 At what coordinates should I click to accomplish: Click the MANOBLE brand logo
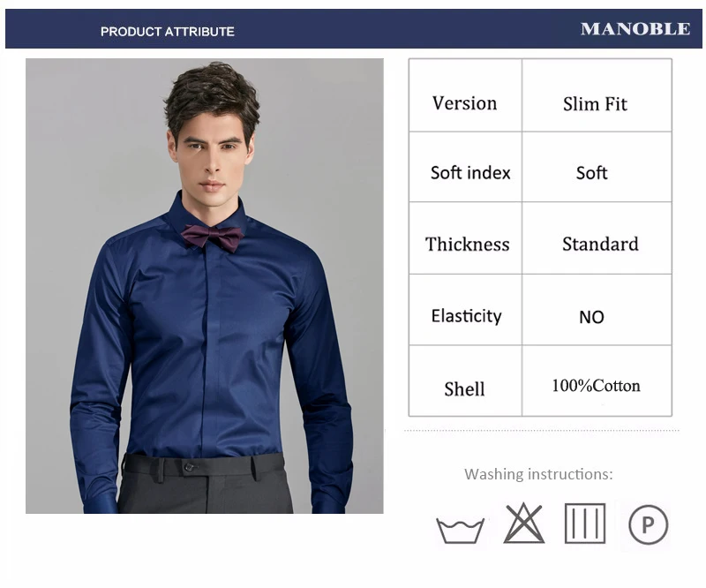(635, 29)
